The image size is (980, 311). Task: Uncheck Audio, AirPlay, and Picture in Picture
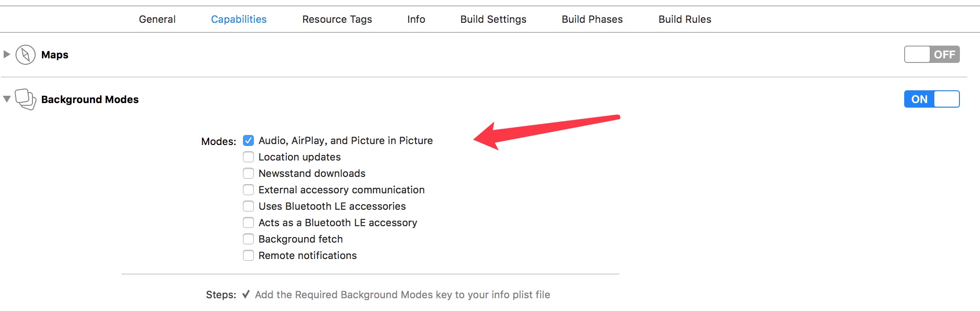[248, 140]
